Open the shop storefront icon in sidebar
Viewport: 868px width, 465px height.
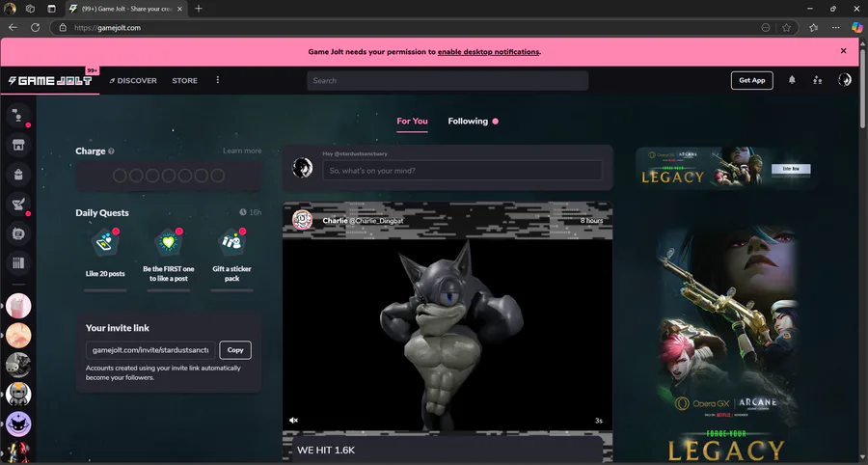17,145
